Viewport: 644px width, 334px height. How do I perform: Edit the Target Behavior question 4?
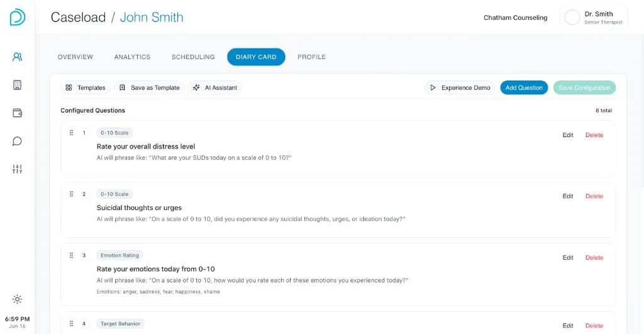568,326
